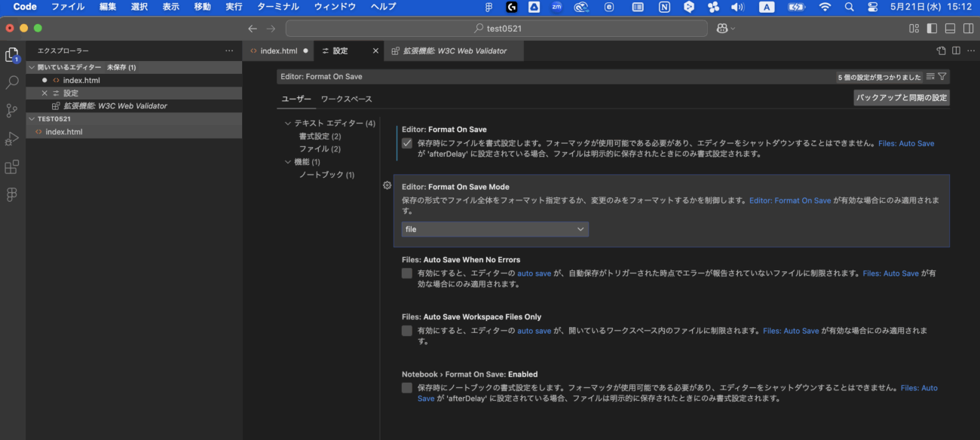Viewport: 980px width, 440px height.
Task: Switch to the ワークスペース settings tab
Action: point(346,99)
